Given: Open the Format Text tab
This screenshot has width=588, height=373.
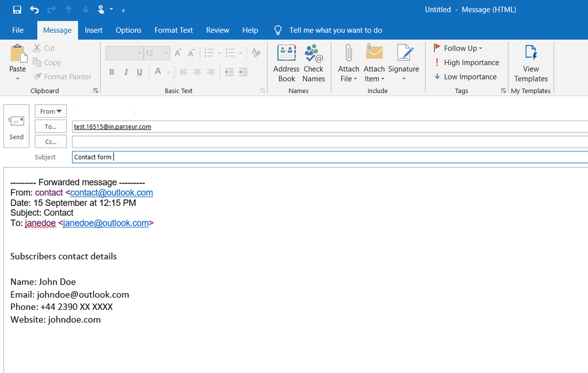Looking at the screenshot, I should tap(173, 30).
